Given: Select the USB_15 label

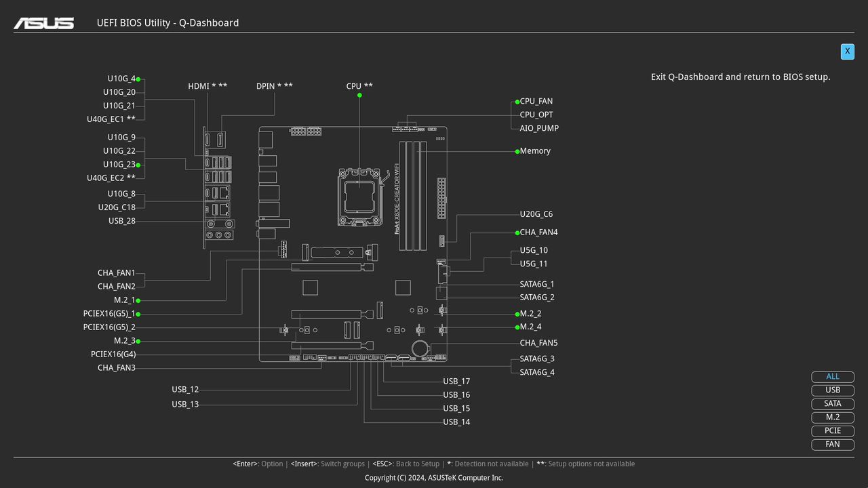Looking at the screenshot, I should point(456,409).
